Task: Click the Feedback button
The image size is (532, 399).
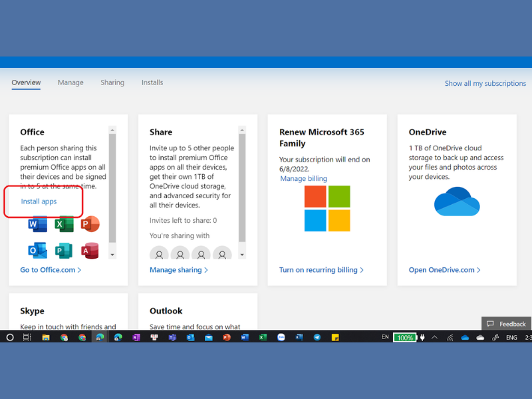Action: coord(507,324)
